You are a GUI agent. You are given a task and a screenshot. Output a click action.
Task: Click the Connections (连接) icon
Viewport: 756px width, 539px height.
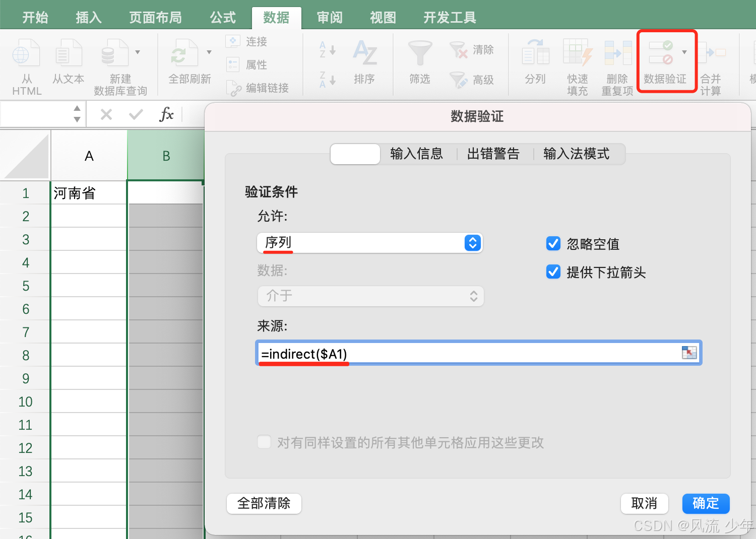[233, 41]
